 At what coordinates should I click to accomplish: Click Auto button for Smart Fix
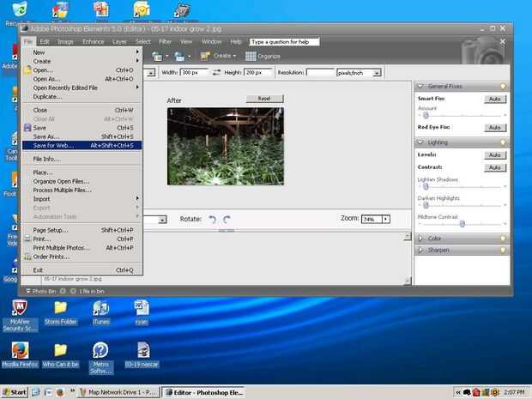[x=495, y=99]
